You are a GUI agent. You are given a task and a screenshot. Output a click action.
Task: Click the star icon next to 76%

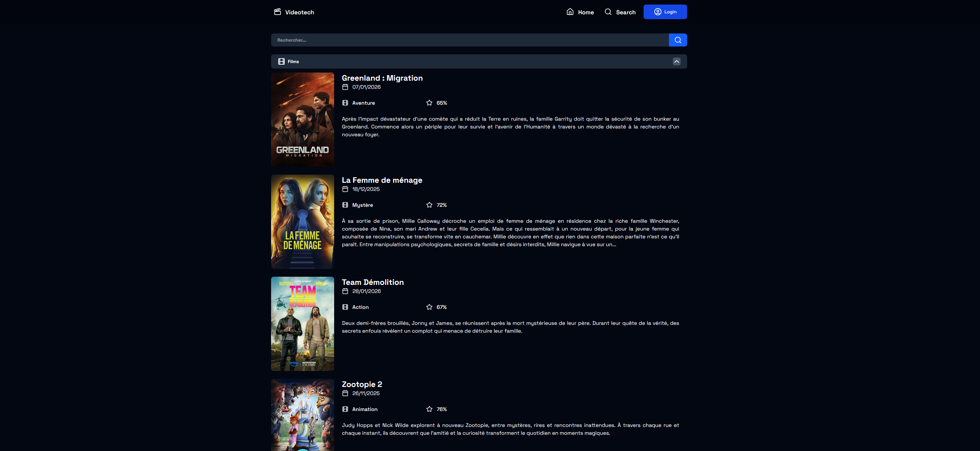pos(429,409)
